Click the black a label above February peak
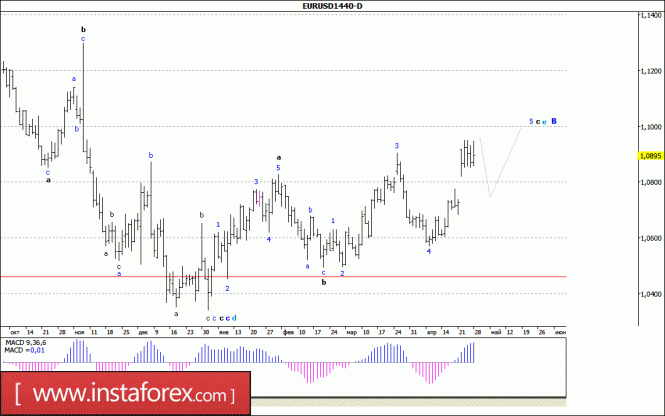Viewport: 665px width, 416px height. [x=279, y=158]
